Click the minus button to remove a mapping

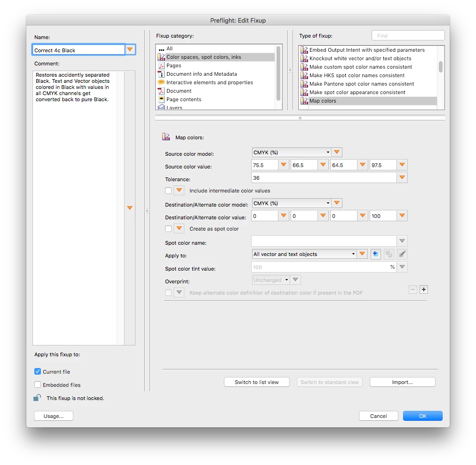click(x=413, y=289)
